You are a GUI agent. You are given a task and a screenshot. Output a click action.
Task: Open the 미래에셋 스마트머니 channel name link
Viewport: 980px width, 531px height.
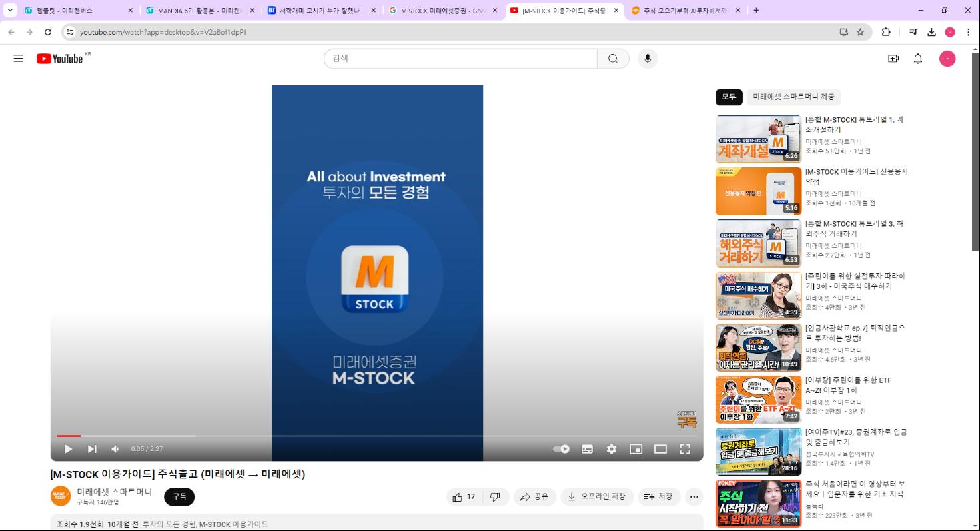tap(114, 492)
